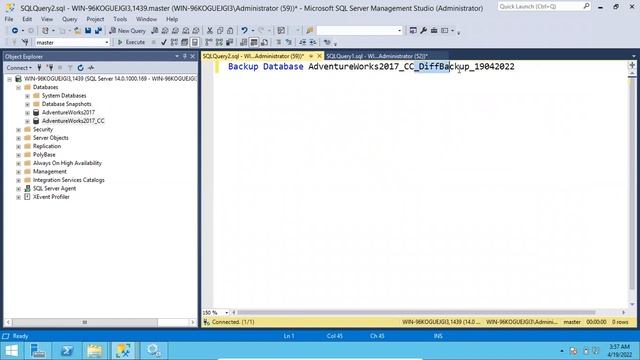Click the Find in Files icon
640x360 pixels.
pyautogui.click(x=309, y=31)
